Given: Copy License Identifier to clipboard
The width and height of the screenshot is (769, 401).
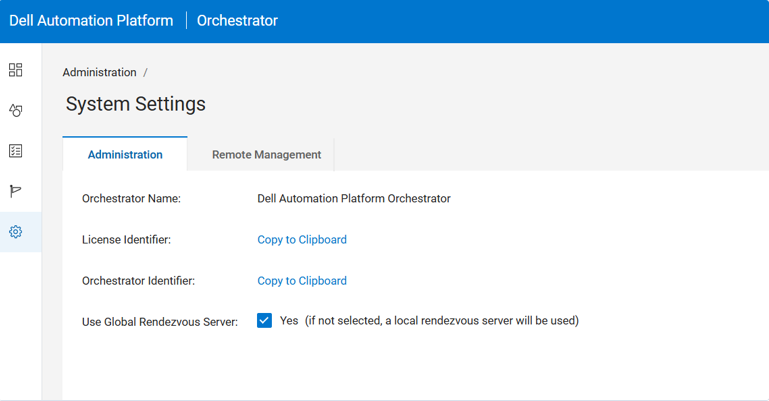Looking at the screenshot, I should pyautogui.click(x=302, y=240).
